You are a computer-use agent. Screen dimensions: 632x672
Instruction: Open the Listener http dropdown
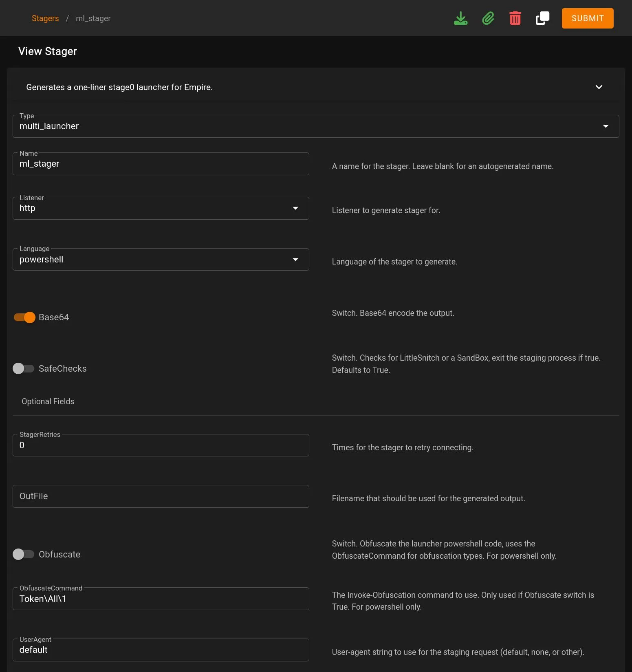coord(161,208)
